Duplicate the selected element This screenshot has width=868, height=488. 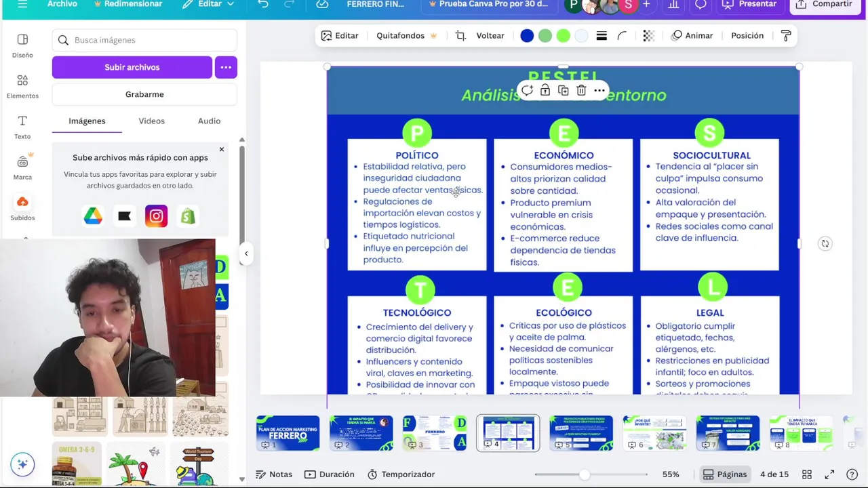tap(564, 90)
